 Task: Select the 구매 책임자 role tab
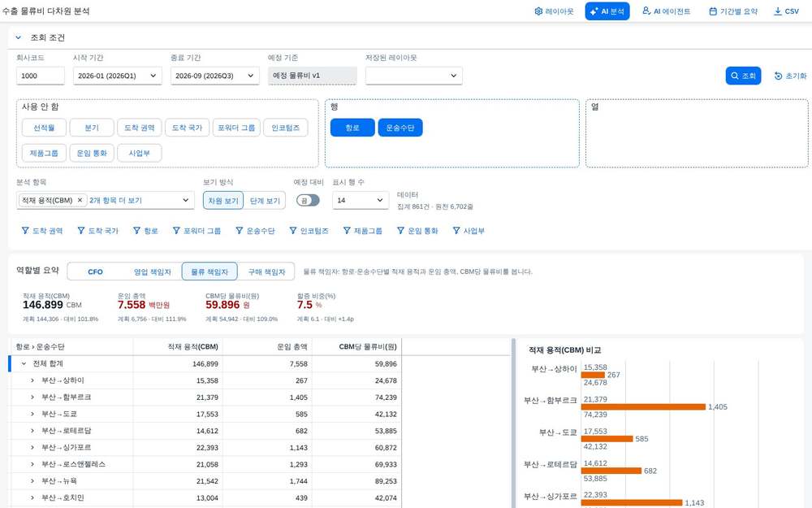point(266,271)
